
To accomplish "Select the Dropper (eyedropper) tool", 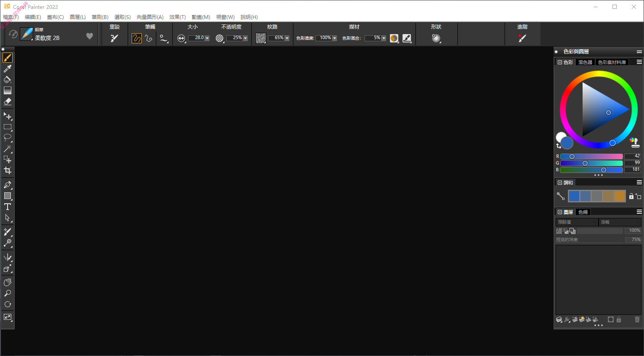I will pyautogui.click(x=8, y=69).
